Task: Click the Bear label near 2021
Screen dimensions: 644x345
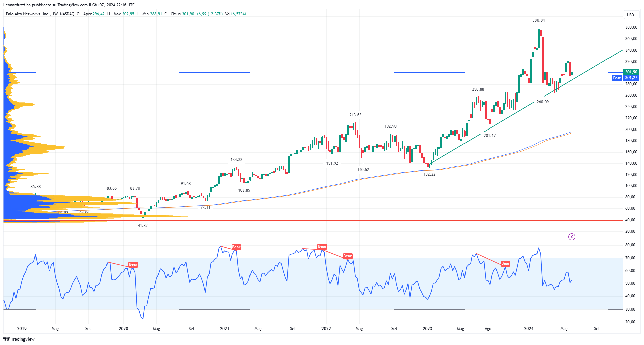Action: 236,247
